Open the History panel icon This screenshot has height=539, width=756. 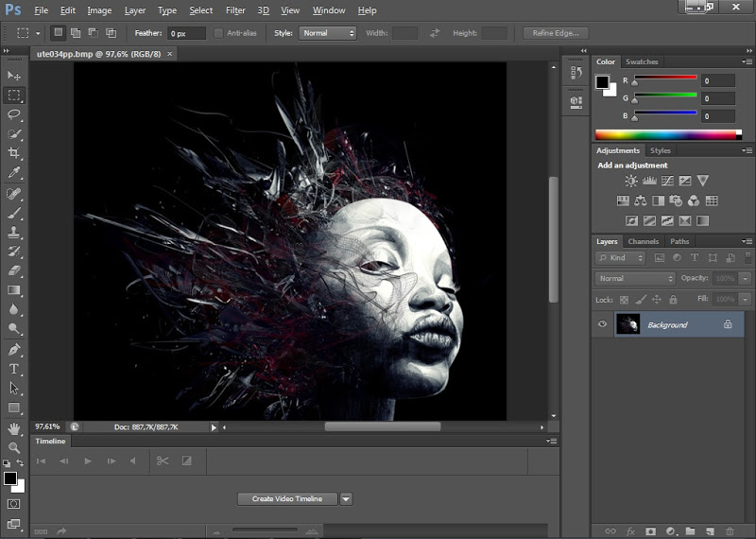point(576,73)
